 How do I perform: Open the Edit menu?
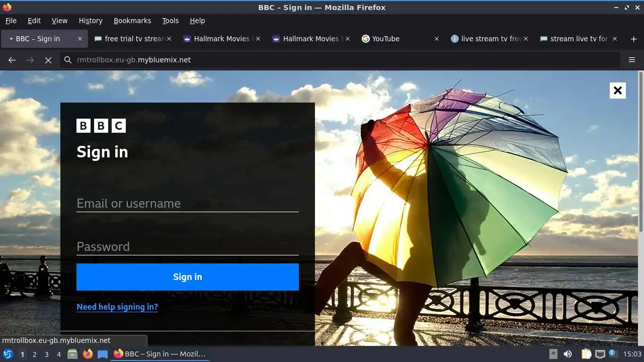pos(34,21)
